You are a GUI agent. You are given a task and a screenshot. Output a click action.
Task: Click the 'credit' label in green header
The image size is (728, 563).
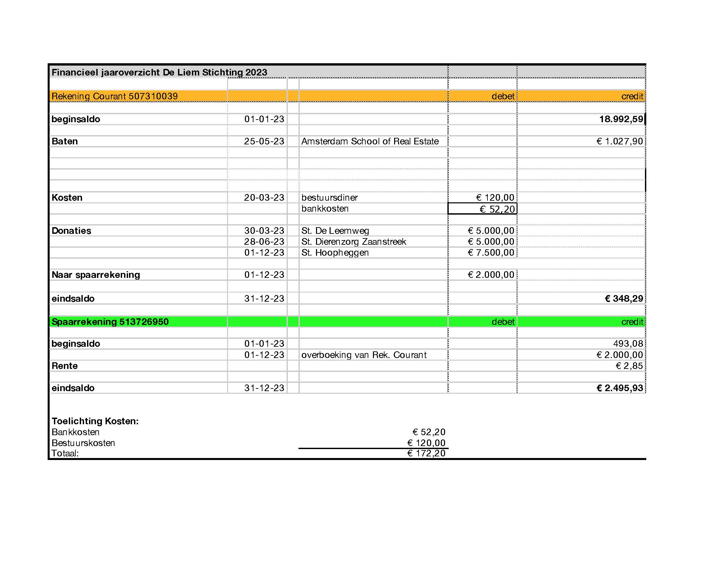[632, 322]
